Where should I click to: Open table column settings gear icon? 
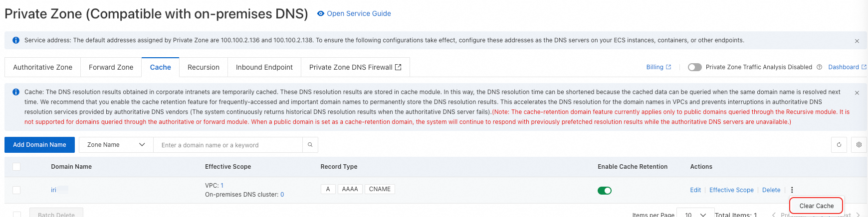point(859,145)
